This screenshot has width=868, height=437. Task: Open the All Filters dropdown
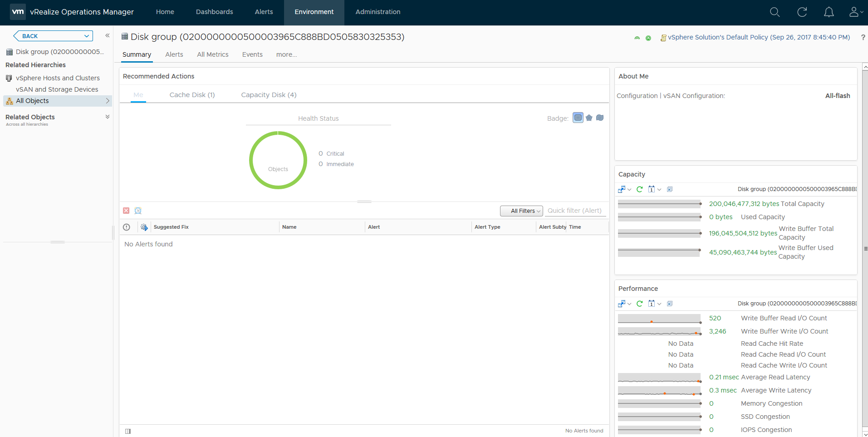click(x=521, y=211)
